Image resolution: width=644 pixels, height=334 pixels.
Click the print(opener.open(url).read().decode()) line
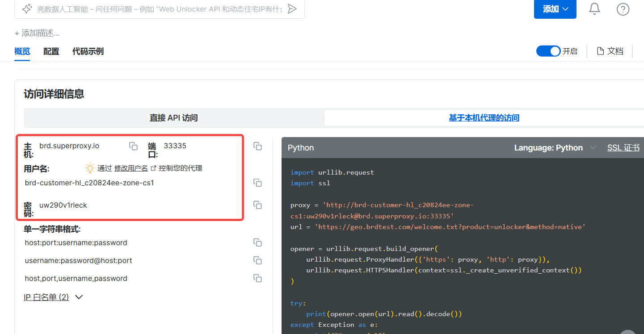[x=384, y=314]
